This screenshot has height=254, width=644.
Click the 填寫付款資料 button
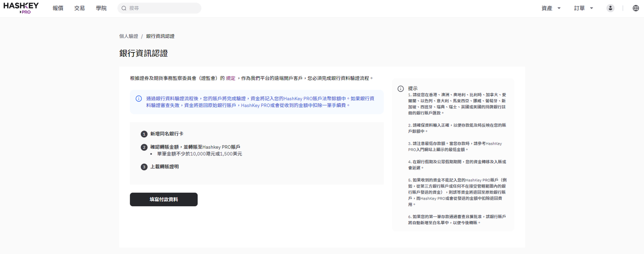click(164, 200)
